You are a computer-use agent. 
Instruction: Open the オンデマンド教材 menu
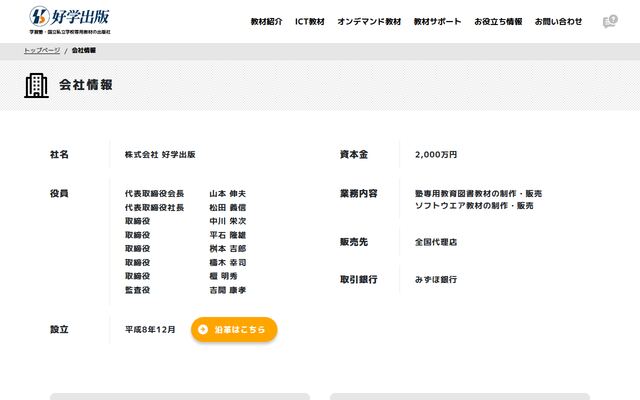pos(369,22)
